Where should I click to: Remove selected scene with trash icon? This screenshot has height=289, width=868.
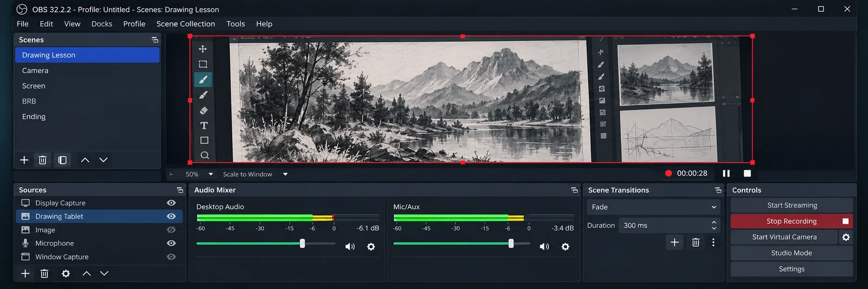[42, 160]
